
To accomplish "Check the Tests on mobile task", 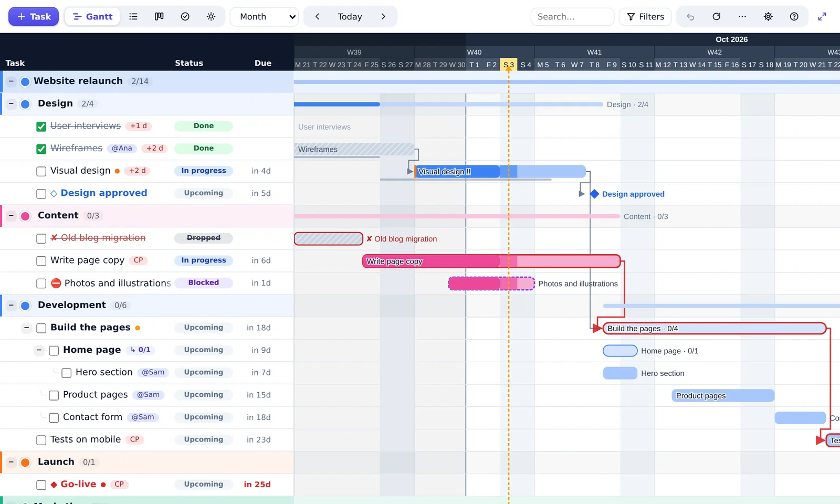I will pos(41,440).
